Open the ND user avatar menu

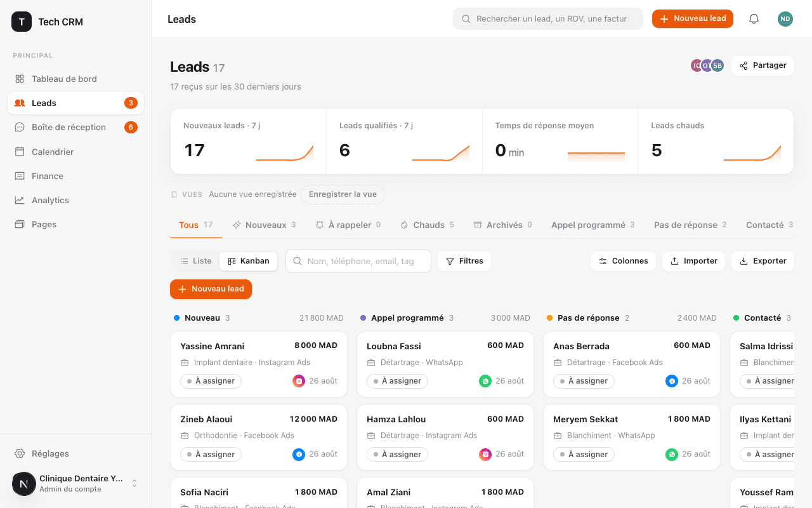click(x=785, y=19)
